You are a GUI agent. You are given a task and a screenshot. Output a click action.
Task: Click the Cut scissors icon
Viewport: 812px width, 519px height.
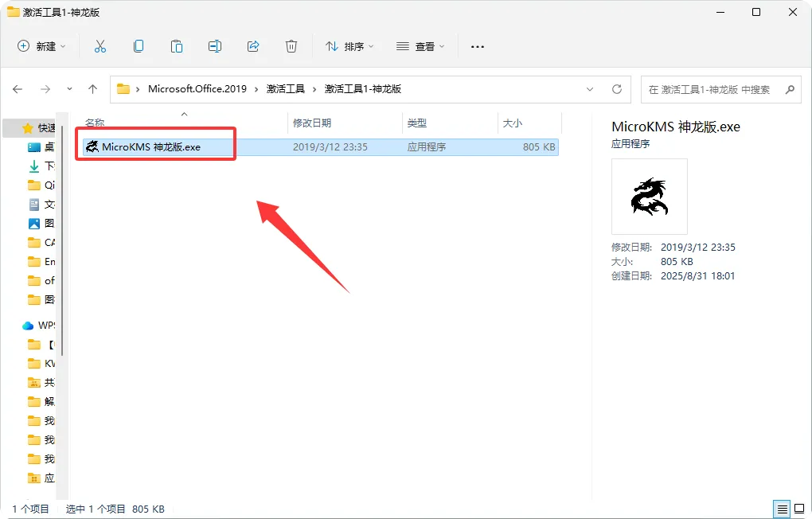point(100,47)
